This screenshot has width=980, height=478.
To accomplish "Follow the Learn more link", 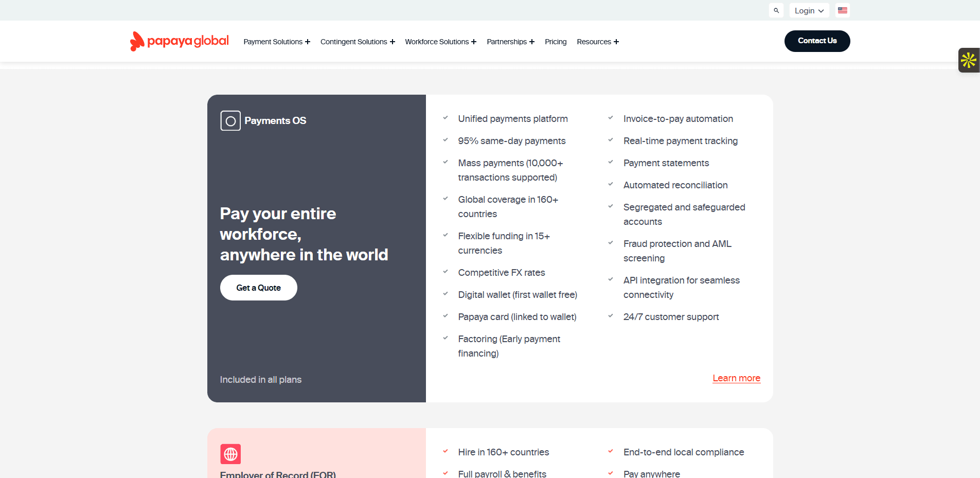I will [736, 378].
